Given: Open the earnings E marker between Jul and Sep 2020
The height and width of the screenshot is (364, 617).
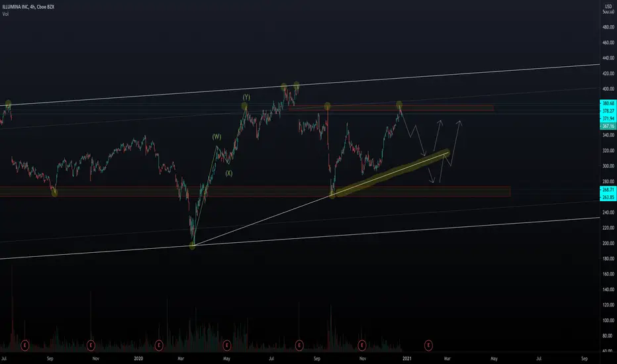Looking at the screenshot, I should pos(299,345).
